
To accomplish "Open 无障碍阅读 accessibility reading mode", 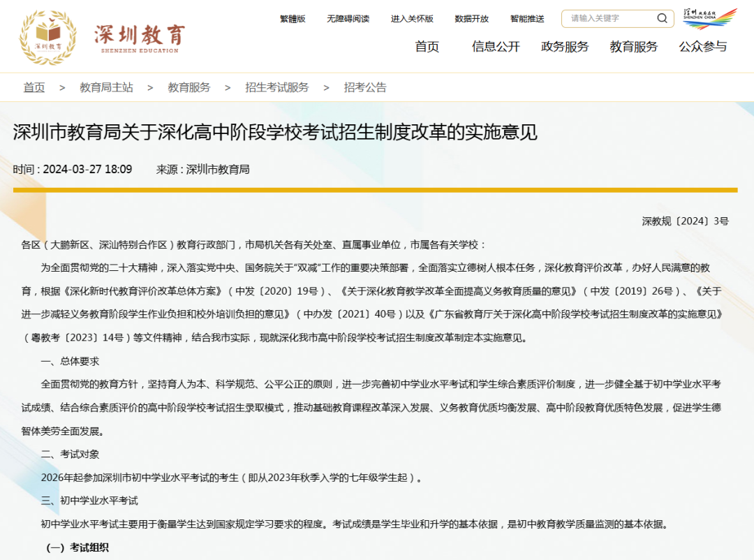I will 348,19.
